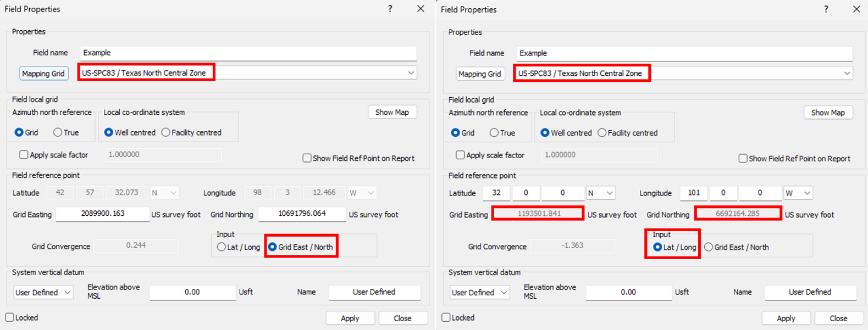Click Grid Northing field showing 10691796.064

pyautogui.click(x=302, y=214)
